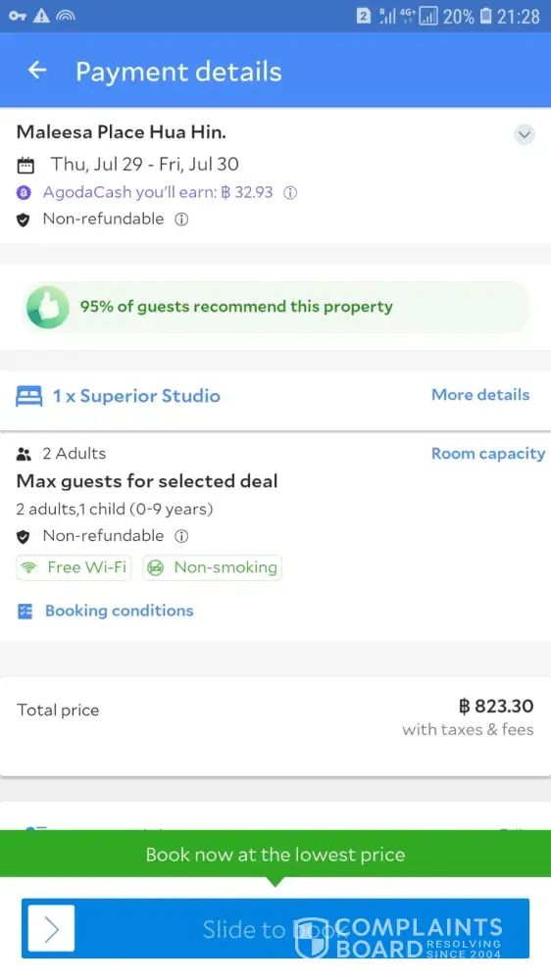This screenshot has height=980, width=551.
Task: Open info icon beside top Non-refundable label
Action: [181, 220]
